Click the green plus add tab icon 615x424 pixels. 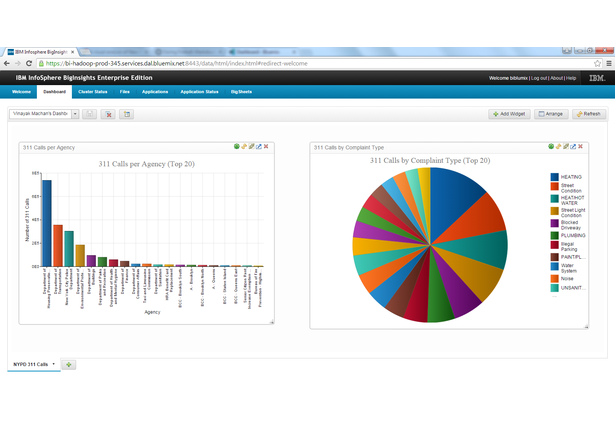point(69,365)
